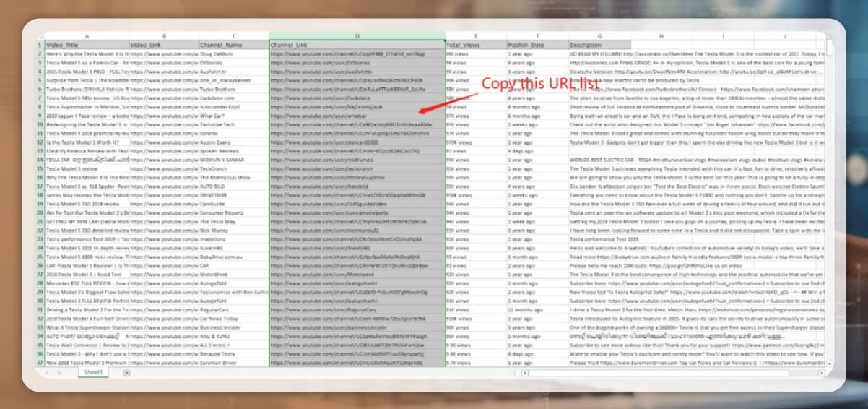Image resolution: width=868 pixels, height=409 pixels.
Task: Click the Description header cell
Action: pyautogui.click(x=599, y=45)
